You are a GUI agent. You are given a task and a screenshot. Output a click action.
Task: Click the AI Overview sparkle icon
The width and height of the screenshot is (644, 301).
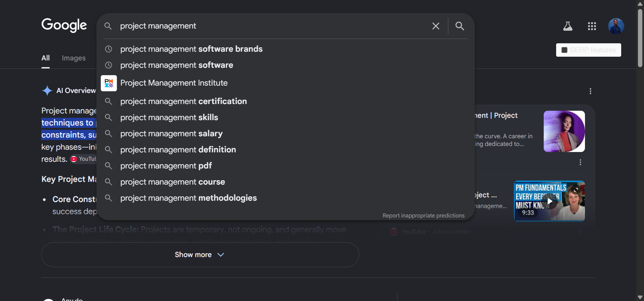pos(47,91)
